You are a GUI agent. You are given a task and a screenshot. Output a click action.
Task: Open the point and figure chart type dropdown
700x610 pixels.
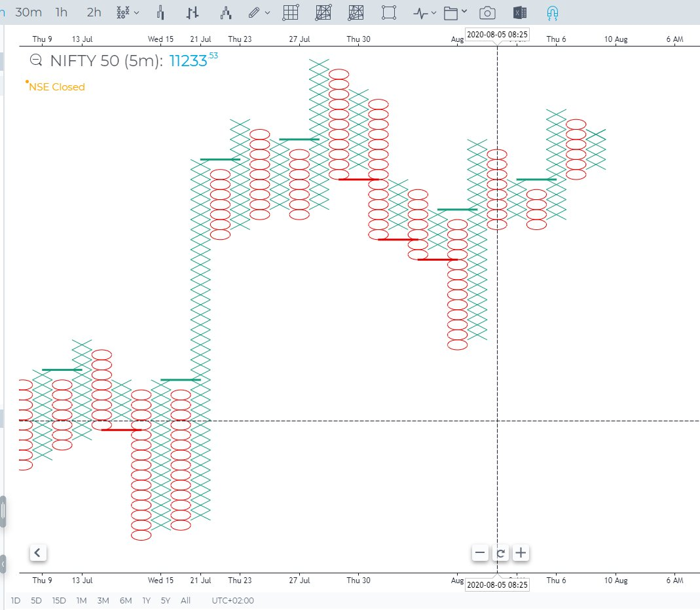[x=127, y=12]
